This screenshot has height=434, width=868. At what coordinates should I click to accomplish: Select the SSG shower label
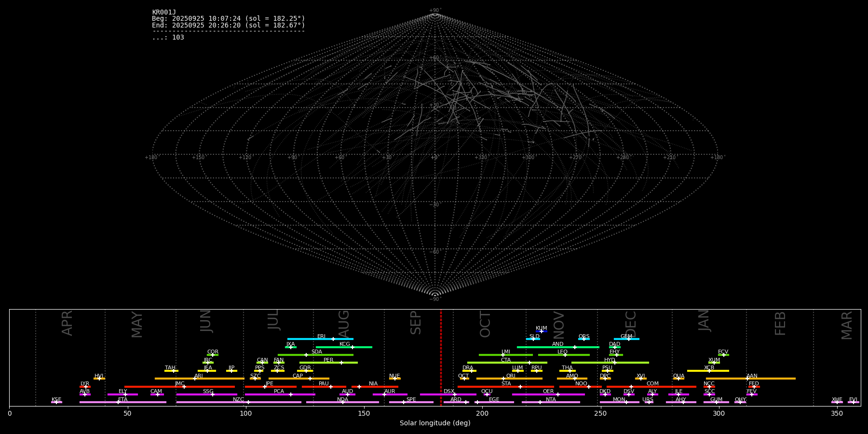208,392
